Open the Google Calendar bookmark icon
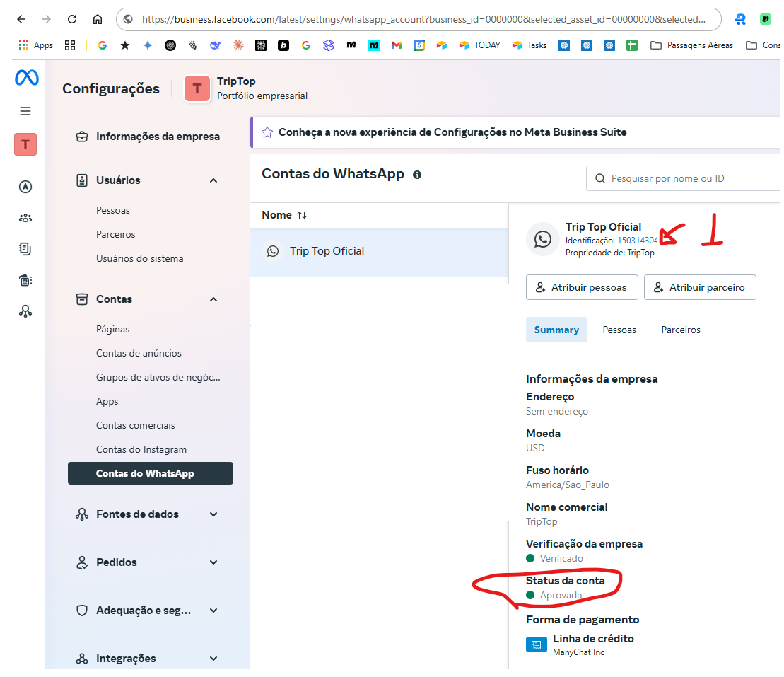Image resolution: width=784 pixels, height=677 pixels. click(x=419, y=45)
